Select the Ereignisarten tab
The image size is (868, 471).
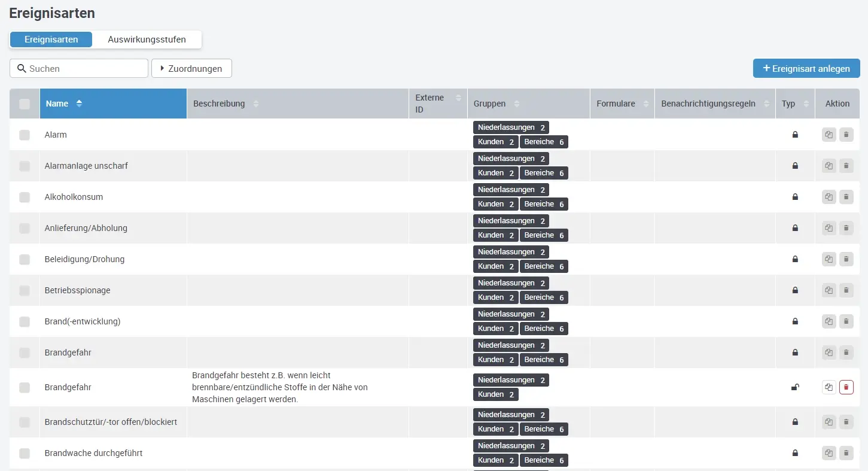(x=51, y=39)
